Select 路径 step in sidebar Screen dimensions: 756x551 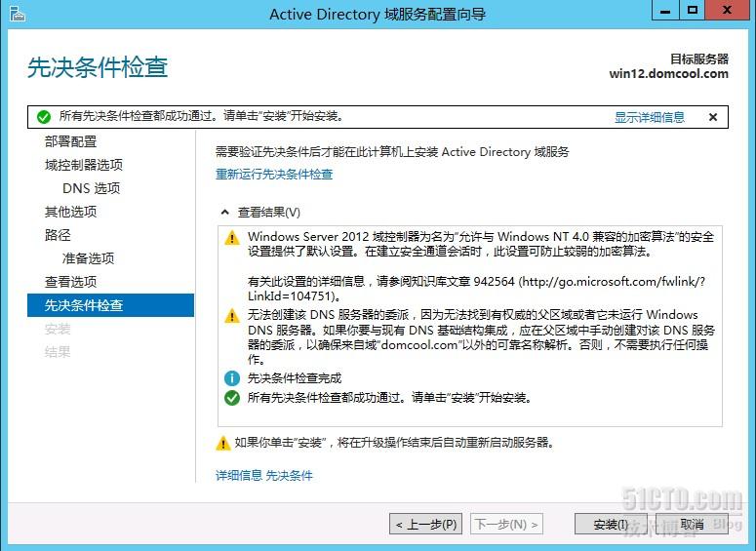[58, 235]
